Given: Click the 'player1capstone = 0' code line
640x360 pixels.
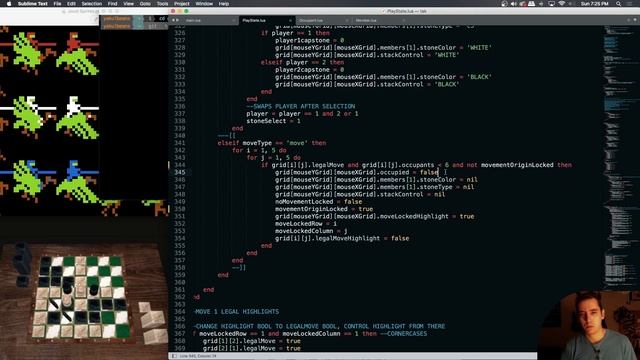Looking at the screenshot, I should point(309,40).
